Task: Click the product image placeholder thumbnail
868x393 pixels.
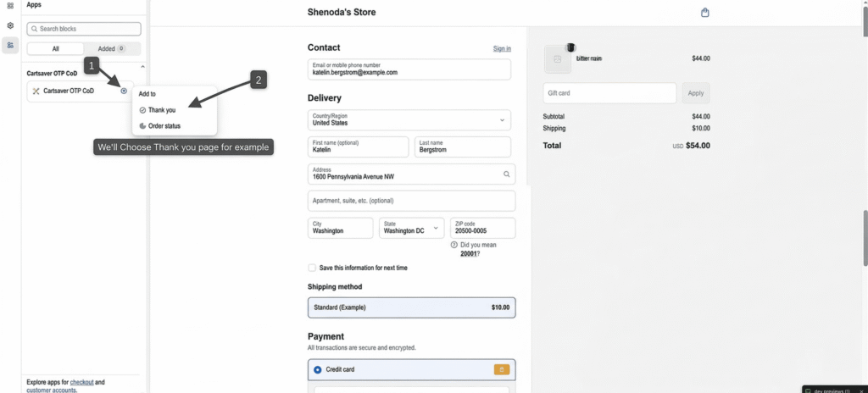Action: pyautogui.click(x=557, y=58)
